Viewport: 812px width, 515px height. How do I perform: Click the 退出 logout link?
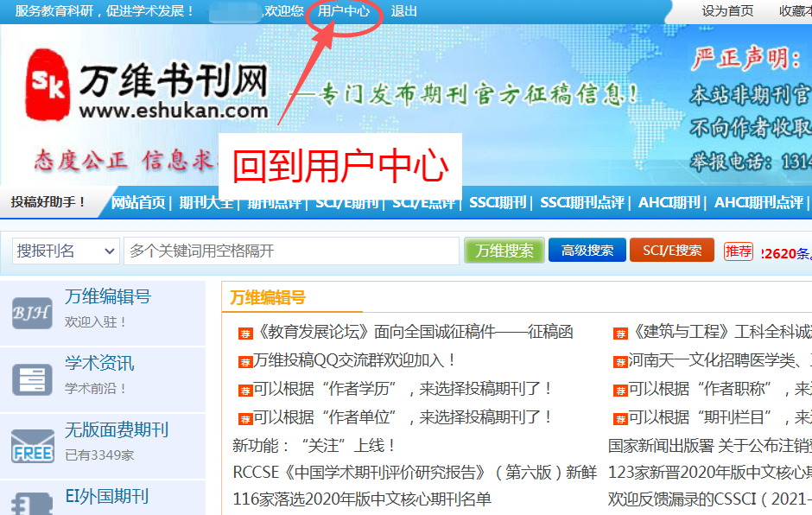(x=403, y=11)
